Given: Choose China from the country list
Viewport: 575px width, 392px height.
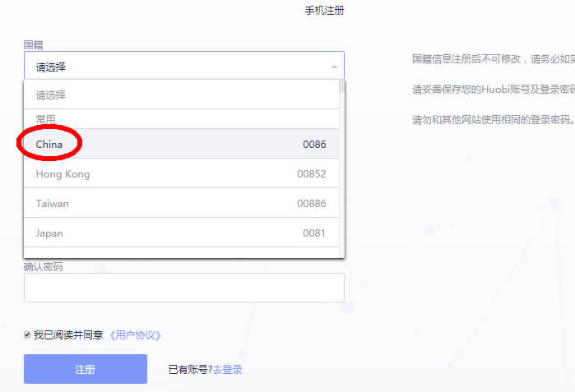Looking at the screenshot, I should point(49,144).
